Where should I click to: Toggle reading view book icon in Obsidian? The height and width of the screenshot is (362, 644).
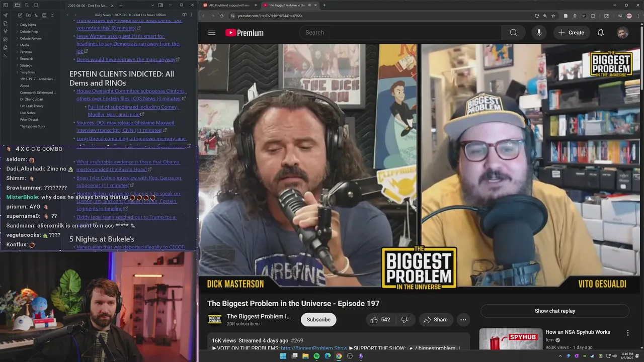point(184,15)
